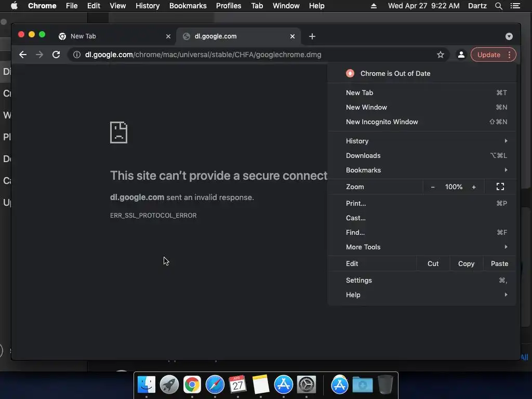532x399 pixels.
Task: Increase zoom with the plus button
Action: (474, 187)
